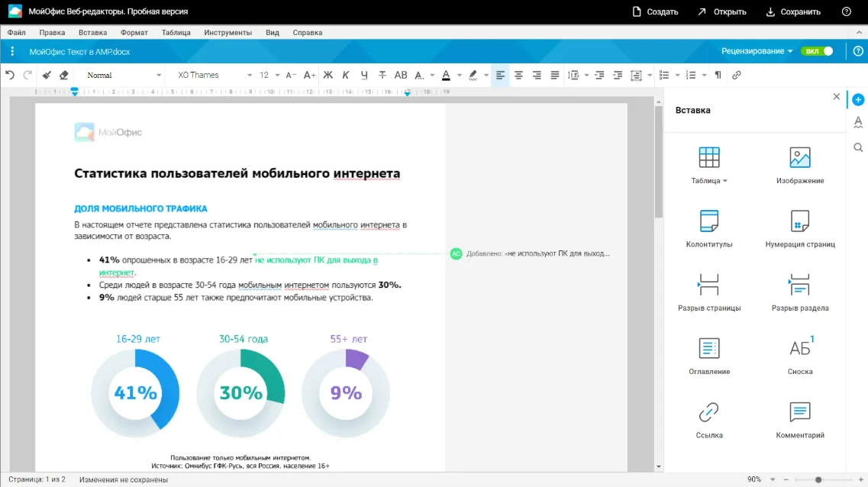Click the Сохранить button in header
Viewport: 868px width, 487px height.
pos(792,11)
